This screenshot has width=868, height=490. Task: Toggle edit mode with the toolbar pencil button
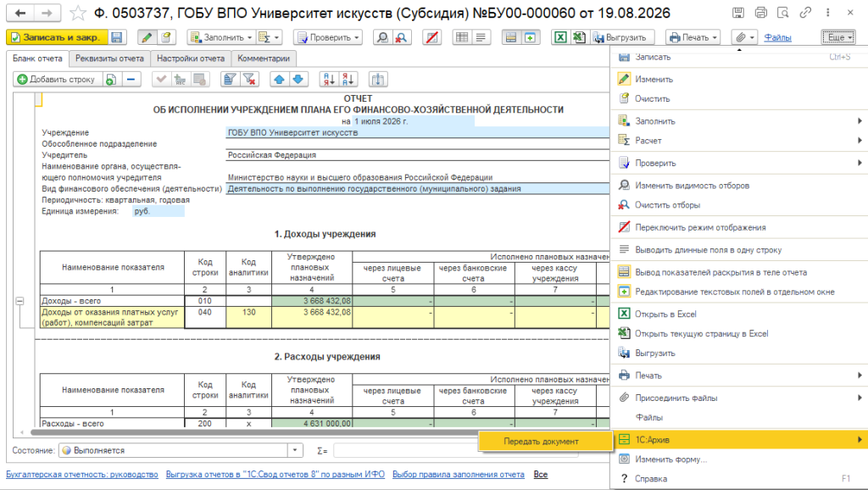pos(147,37)
